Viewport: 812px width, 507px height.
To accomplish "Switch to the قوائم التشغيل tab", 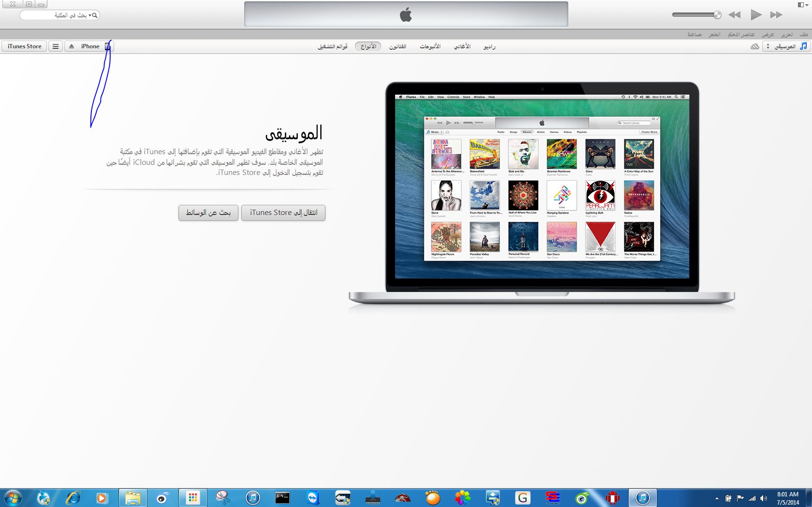I will tap(333, 46).
